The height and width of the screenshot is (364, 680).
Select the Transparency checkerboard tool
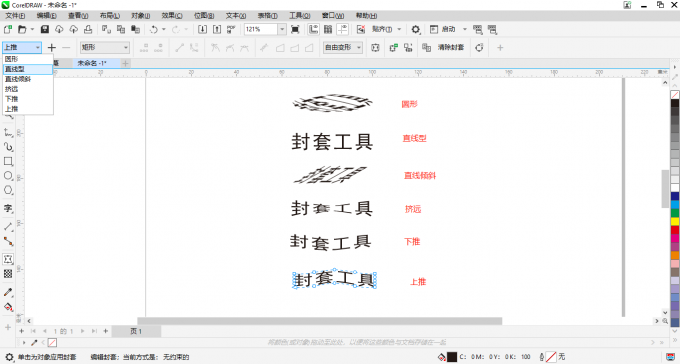click(x=8, y=273)
